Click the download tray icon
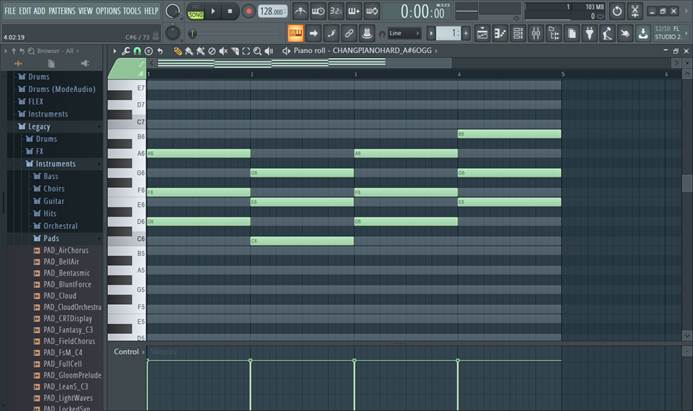The height and width of the screenshot is (411, 693). pos(643,33)
